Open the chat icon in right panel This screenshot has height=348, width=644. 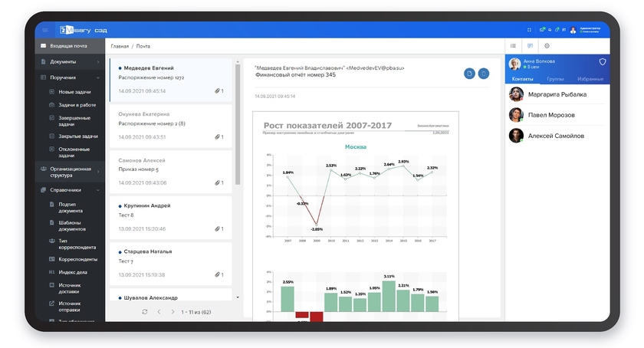pos(530,46)
